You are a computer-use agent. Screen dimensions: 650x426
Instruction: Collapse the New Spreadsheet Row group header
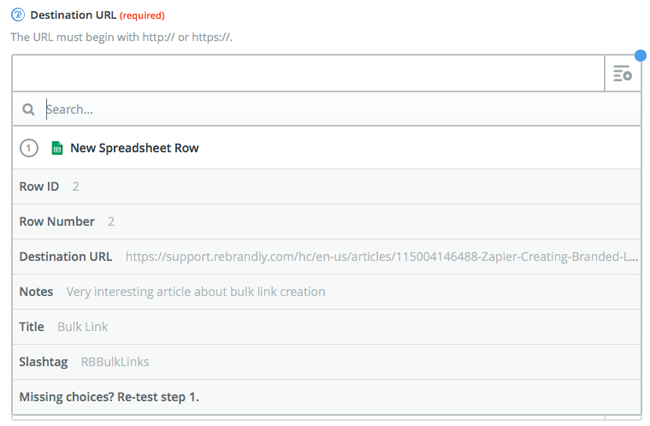(x=327, y=148)
